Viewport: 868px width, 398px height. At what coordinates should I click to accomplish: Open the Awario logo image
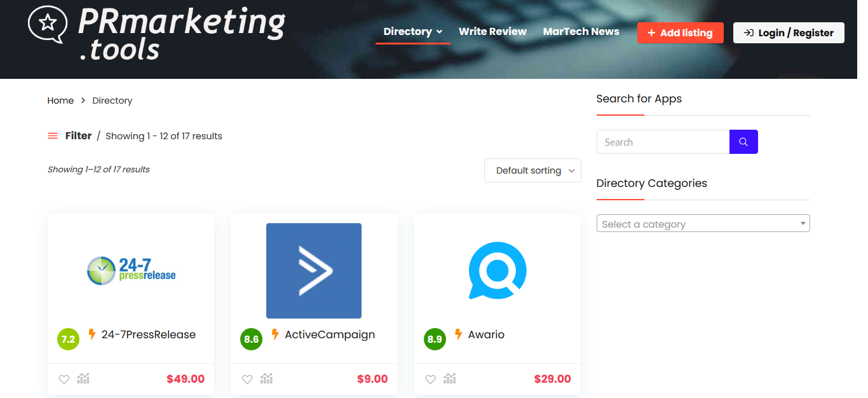(498, 270)
